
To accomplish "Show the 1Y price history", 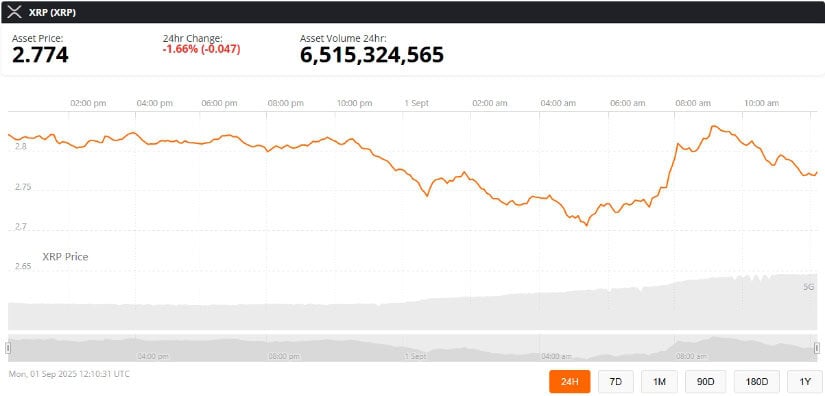I will 803,382.
